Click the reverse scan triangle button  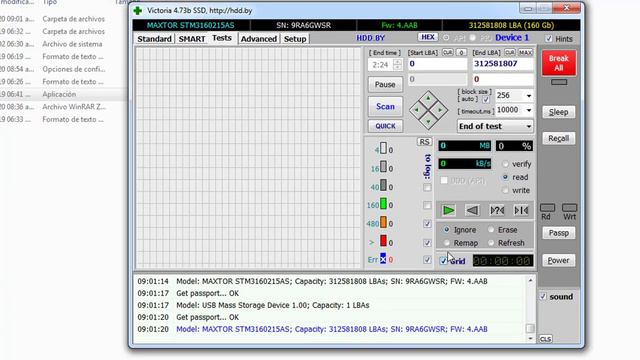(472, 211)
